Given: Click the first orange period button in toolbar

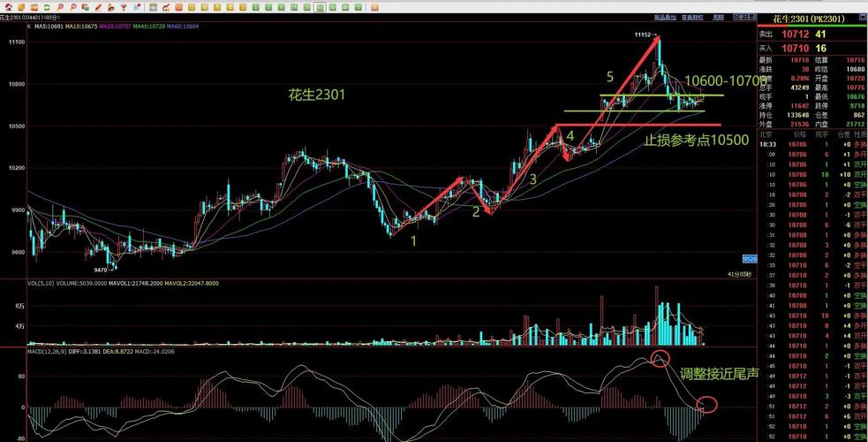Looking at the screenshot, I should (x=178, y=7).
